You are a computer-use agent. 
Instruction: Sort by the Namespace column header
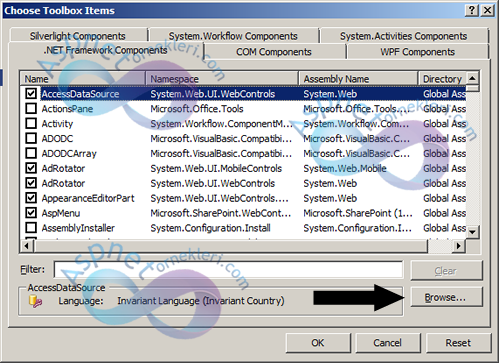pos(222,79)
